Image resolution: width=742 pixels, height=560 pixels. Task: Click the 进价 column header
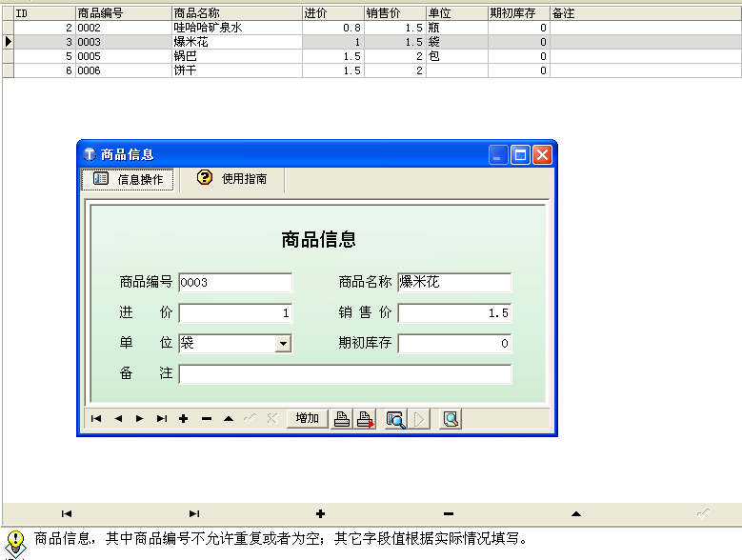[x=333, y=13]
